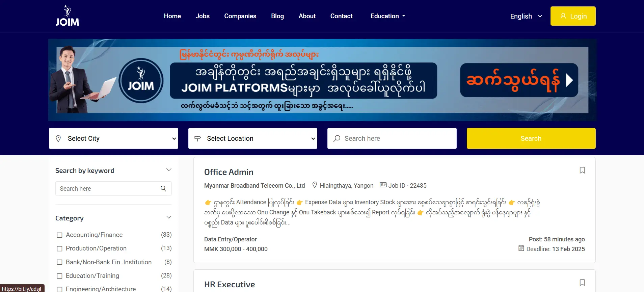Click the calendar icon next to Deadline
This screenshot has height=292, width=644.
coord(521,248)
